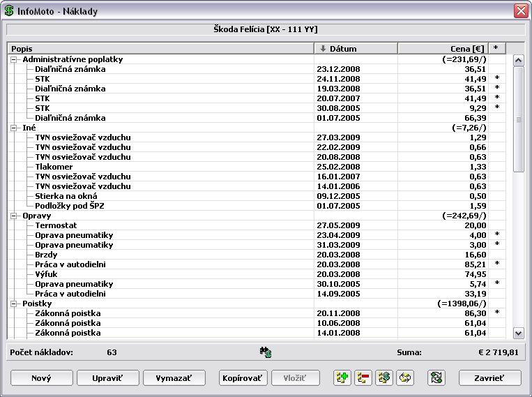Select Diaľničná známka dated 01.07.2005
Screen dimensions: 532x397
tap(257, 118)
